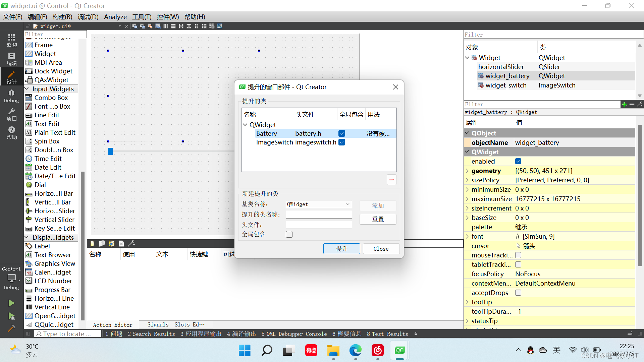The height and width of the screenshot is (362, 644).
Task: Expand the QWidget tree node in promoted classes
Action: point(246,125)
